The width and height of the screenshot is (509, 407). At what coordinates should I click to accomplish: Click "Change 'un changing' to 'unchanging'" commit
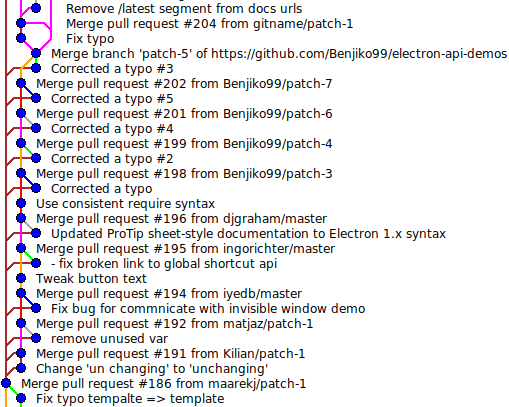coord(152,369)
